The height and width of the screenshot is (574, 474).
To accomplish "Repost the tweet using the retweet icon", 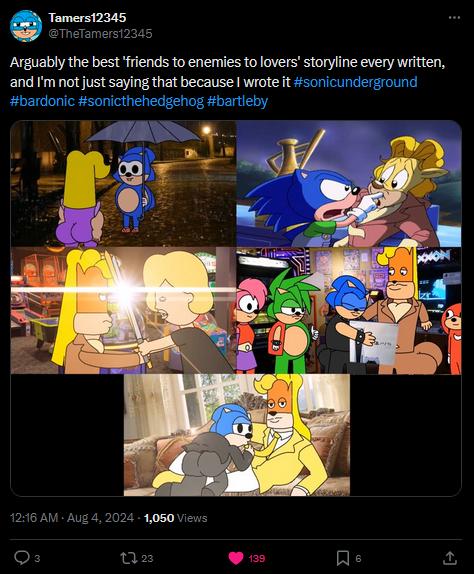I will click(x=128, y=558).
